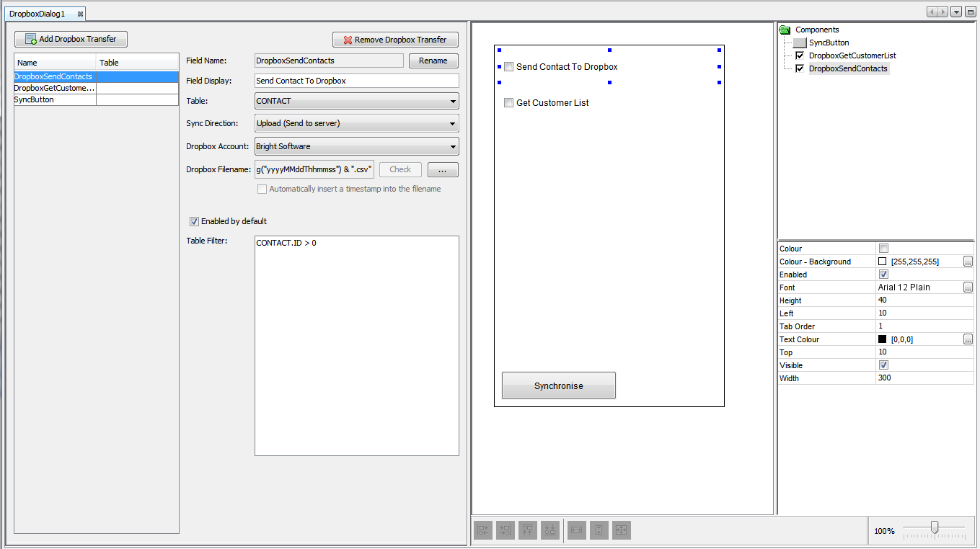Tick the Get Customer List checkbox in preview
This screenshot has width=980, height=549.
point(508,103)
